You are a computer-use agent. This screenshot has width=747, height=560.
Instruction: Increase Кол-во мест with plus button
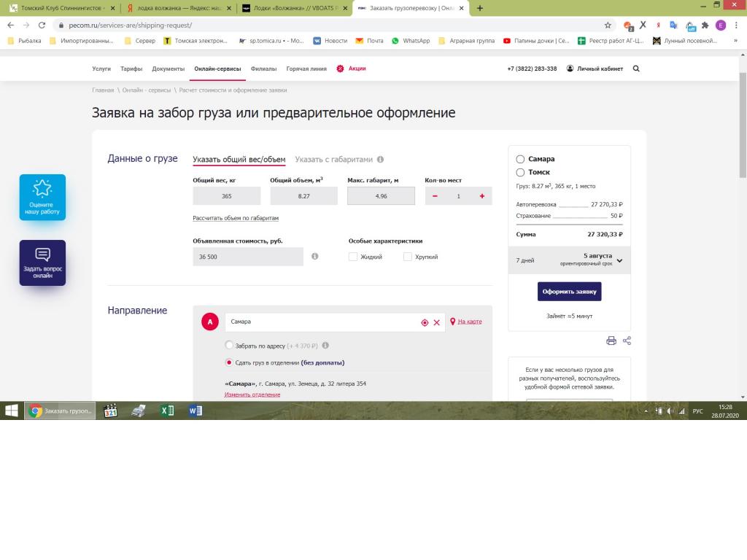(x=481, y=196)
